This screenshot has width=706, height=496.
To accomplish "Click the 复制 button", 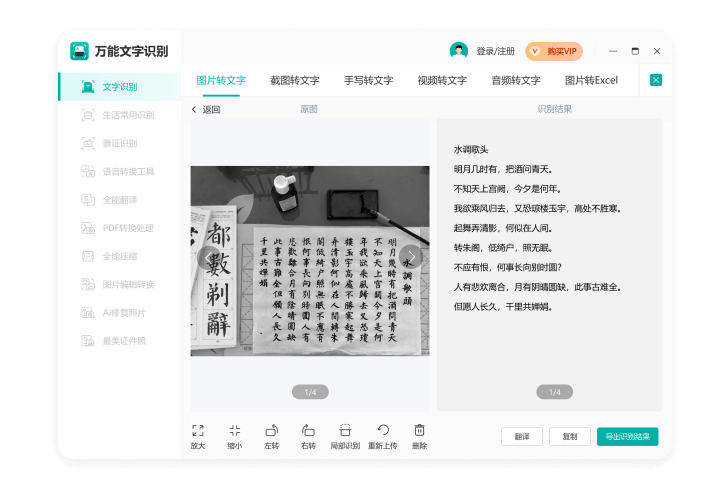I will point(570,437).
